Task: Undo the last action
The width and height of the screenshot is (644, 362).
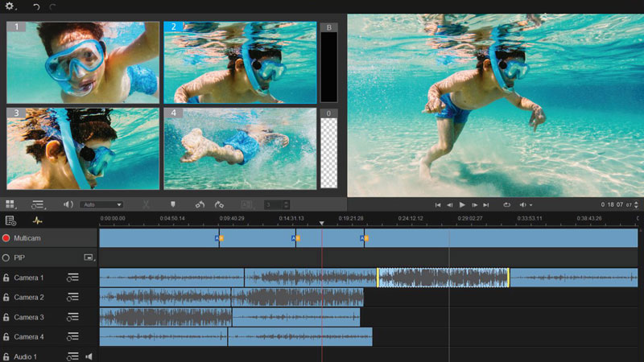Action: [x=36, y=6]
